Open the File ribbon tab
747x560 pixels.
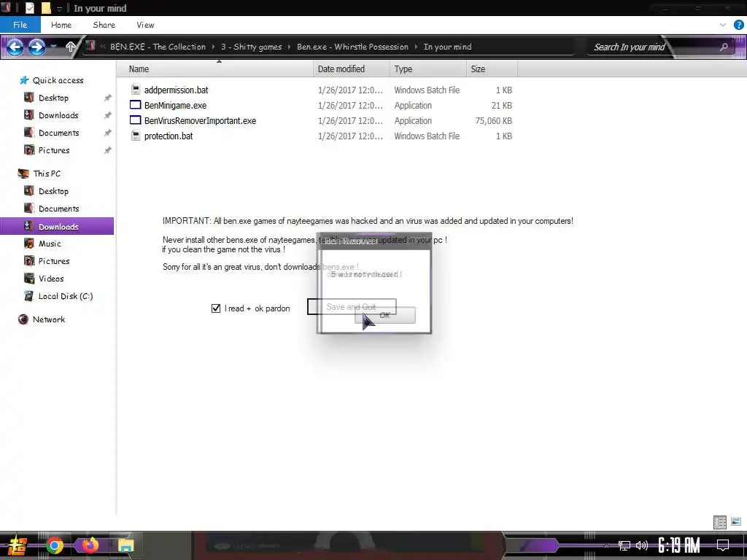tap(20, 25)
